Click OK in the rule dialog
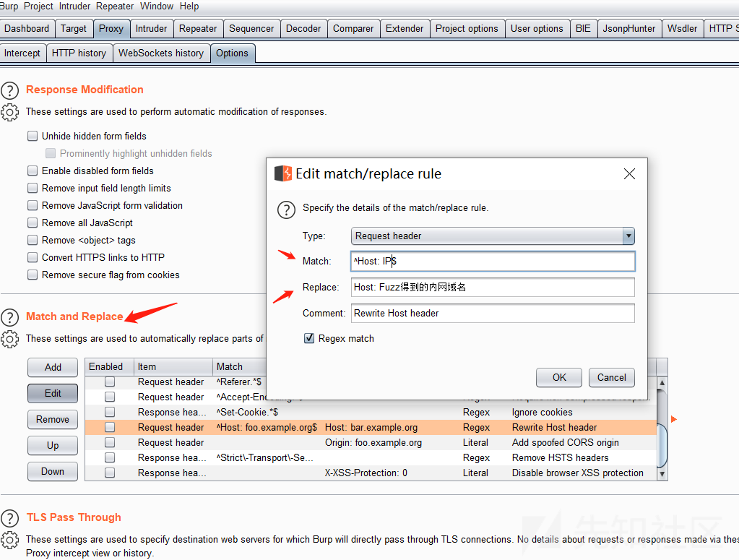This screenshot has width=739, height=560. click(559, 378)
